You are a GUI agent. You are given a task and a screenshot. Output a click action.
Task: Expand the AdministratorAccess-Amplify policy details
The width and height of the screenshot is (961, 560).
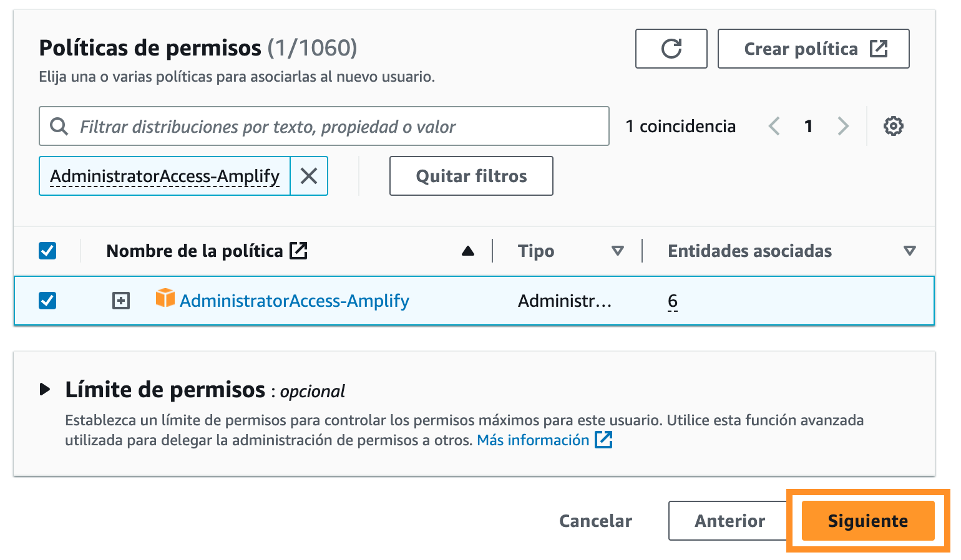click(x=121, y=301)
